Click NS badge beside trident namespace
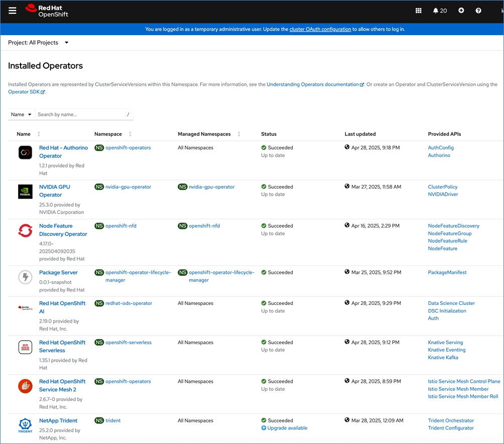 [99, 420]
